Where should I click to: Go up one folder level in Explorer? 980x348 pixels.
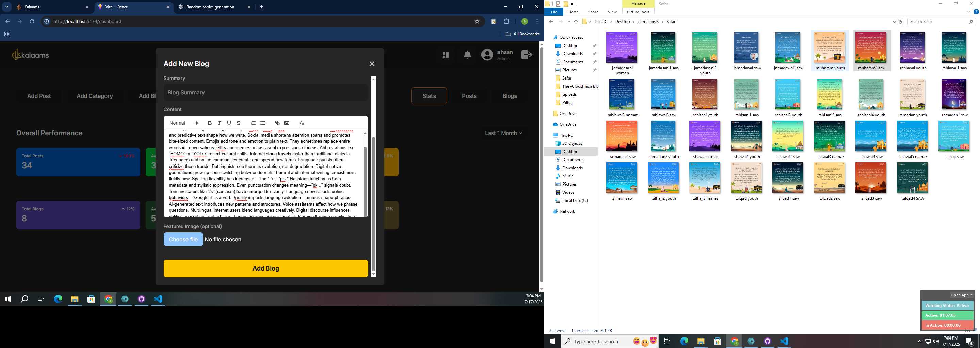pyautogui.click(x=576, y=22)
